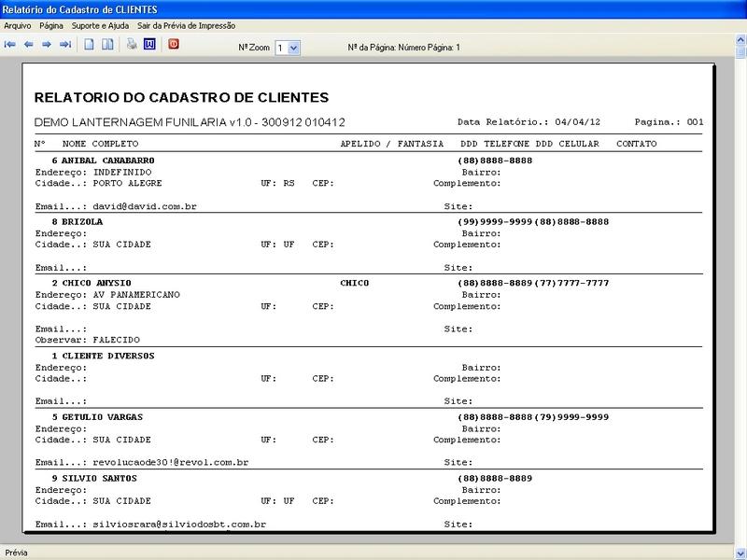Screen dimensions: 747x560
Task: Open the Suporte e Ajuda menu
Action: pyautogui.click(x=100, y=26)
